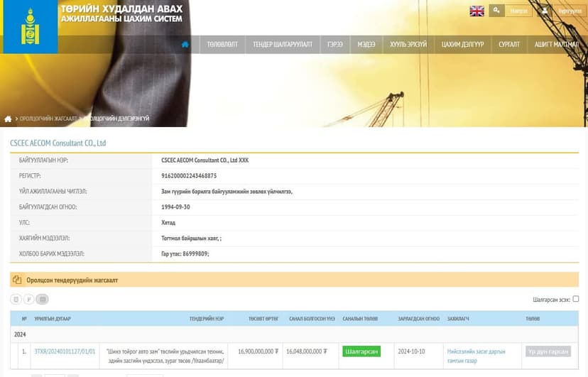The height and width of the screenshot is (377, 588).
Task: Click the green Шалгарсан status button
Action: [x=361, y=351]
